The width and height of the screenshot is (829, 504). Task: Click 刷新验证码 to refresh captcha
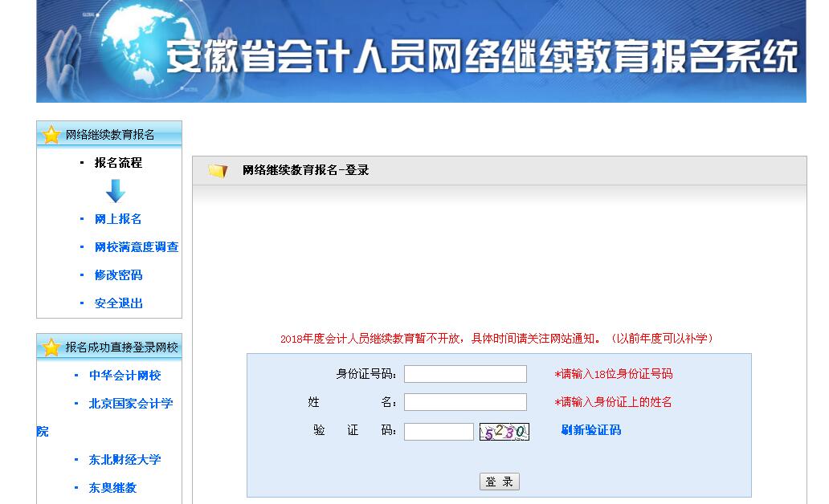coord(590,430)
